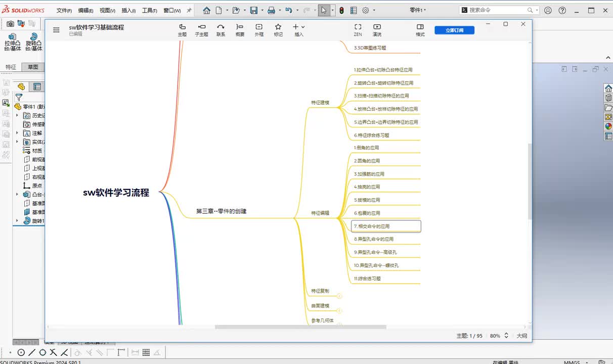The width and height of the screenshot is (613, 364).
Task: Switch to outline (大纲) view
Action: tap(521, 336)
